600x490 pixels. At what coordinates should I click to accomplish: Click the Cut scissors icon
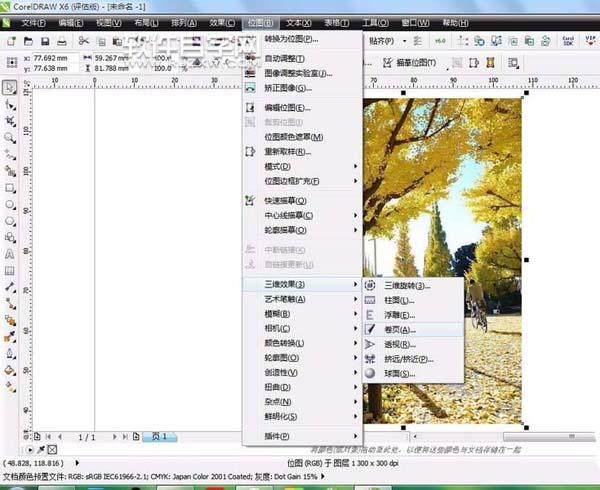point(85,41)
